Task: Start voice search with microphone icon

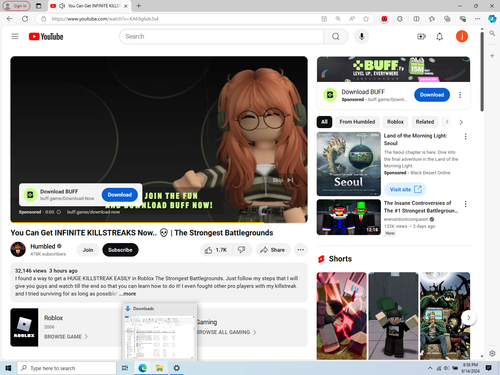Action: (362, 36)
